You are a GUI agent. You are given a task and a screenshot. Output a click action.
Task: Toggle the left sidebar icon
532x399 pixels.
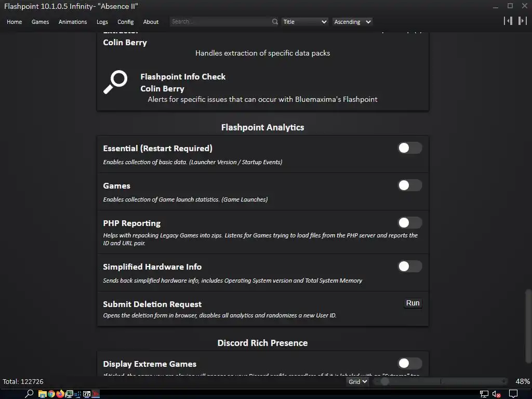click(508, 21)
